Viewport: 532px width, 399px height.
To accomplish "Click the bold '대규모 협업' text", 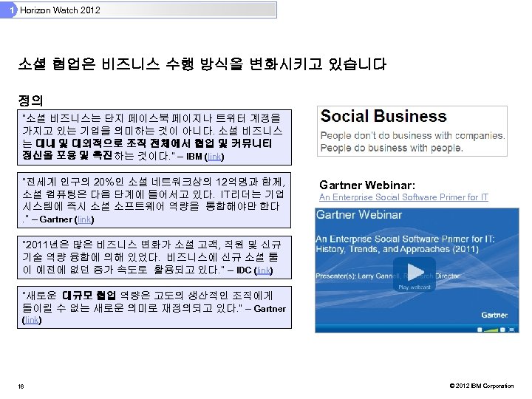I will (x=89, y=296).
